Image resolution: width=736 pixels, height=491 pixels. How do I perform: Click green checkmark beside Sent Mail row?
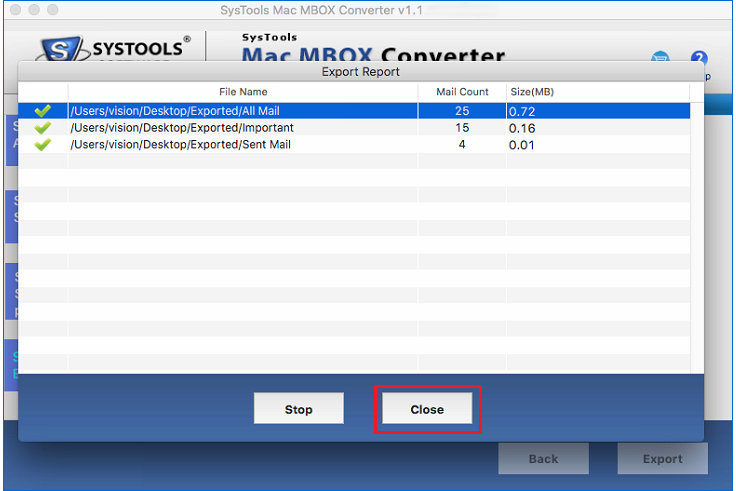[x=42, y=144]
